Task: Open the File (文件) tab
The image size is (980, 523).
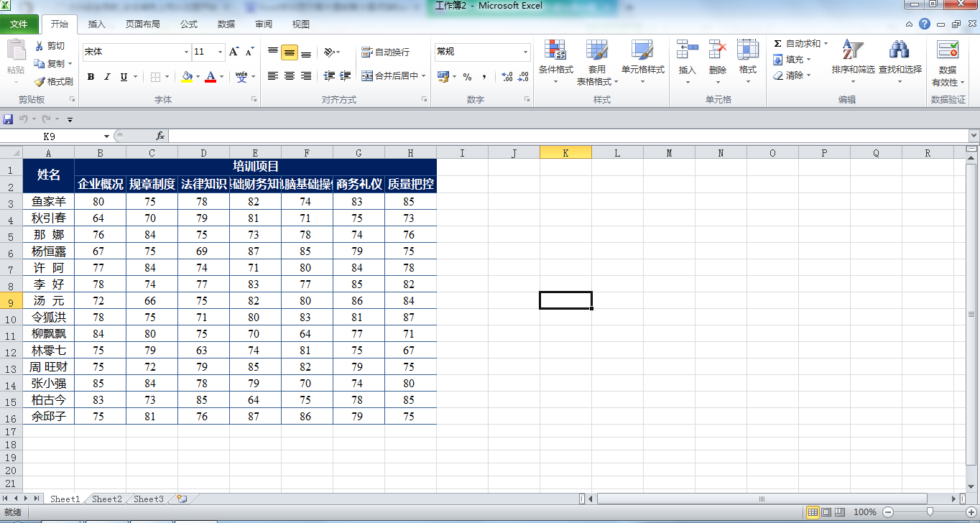Action: 19,24
